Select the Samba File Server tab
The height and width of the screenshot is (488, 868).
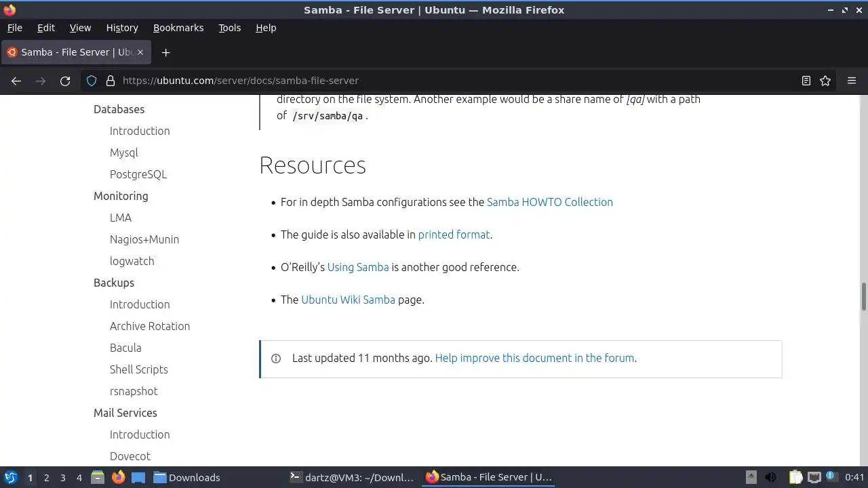tap(75, 52)
